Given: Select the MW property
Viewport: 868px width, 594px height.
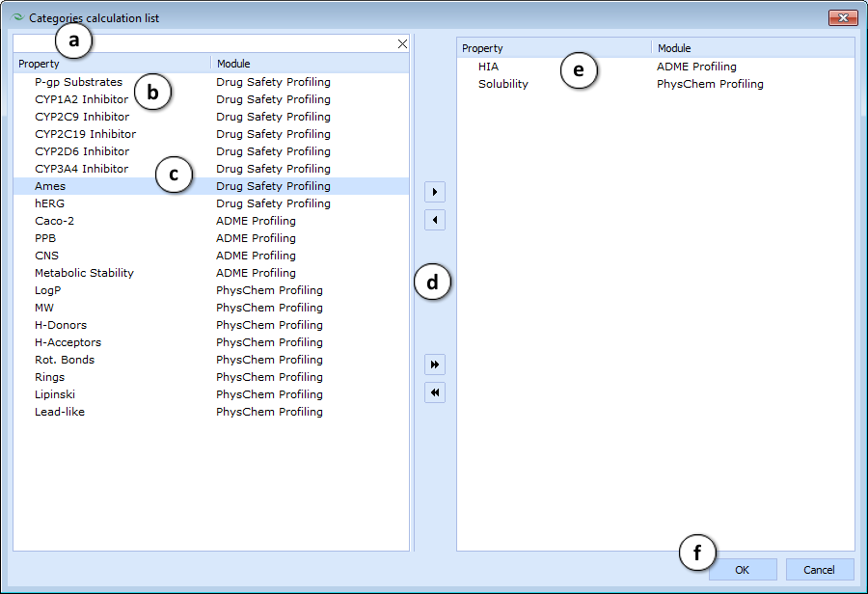Looking at the screenshot, I should point(211,308).
